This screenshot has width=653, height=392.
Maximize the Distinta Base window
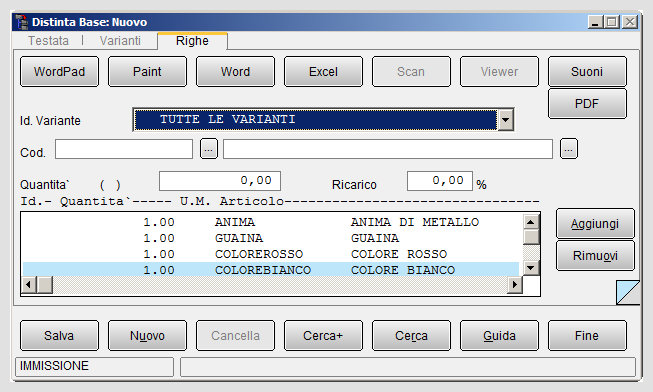[612, 22]
